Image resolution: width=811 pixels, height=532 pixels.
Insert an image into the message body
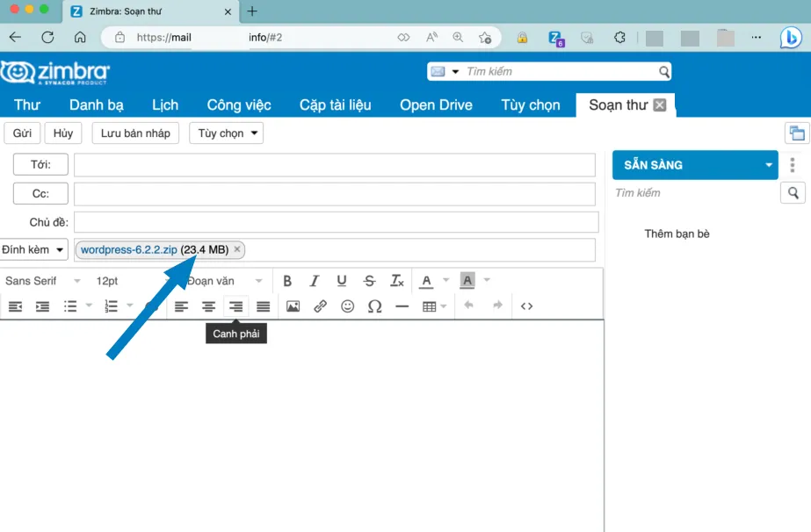tap(293, 306)
